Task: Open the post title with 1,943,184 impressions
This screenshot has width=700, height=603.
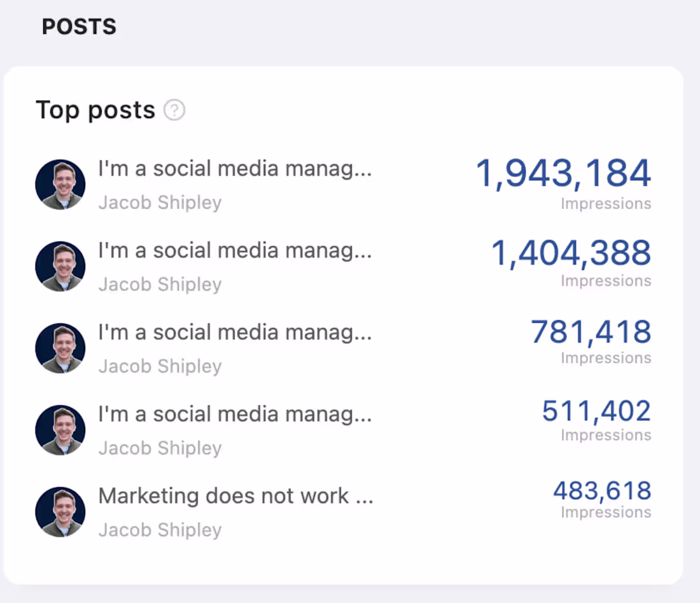Action: (235, 169)
